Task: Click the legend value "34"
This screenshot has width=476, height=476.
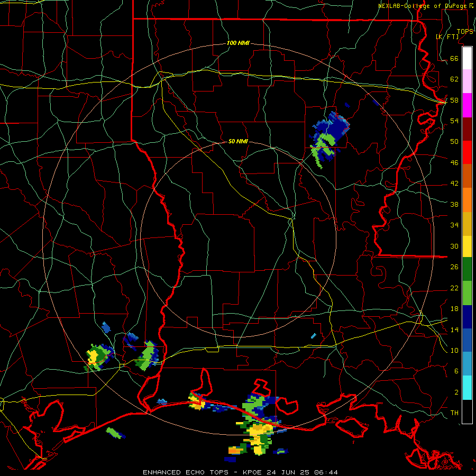Action: click(454, 225)
